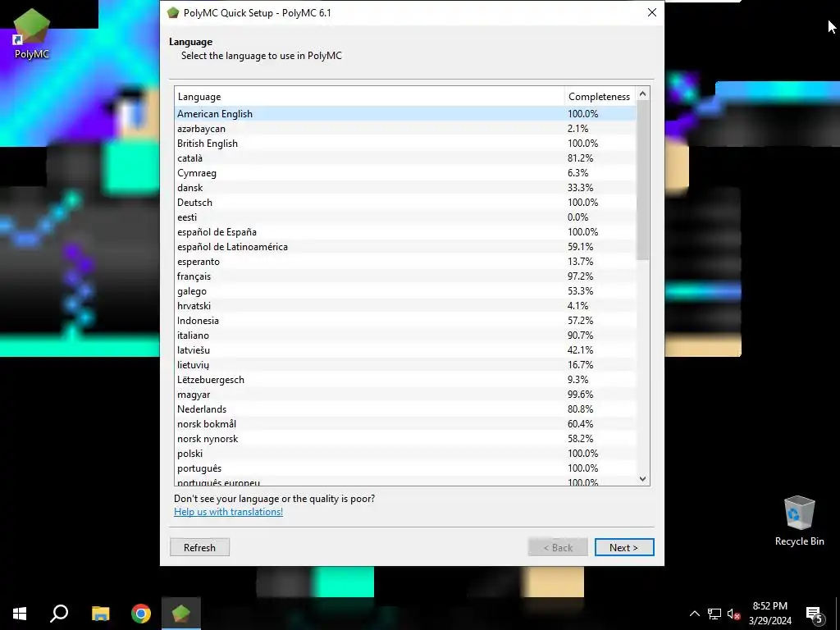This screenshot has width=840, height=630.
Task: Select the norsk nynorsk row
Action: [405, 439]
